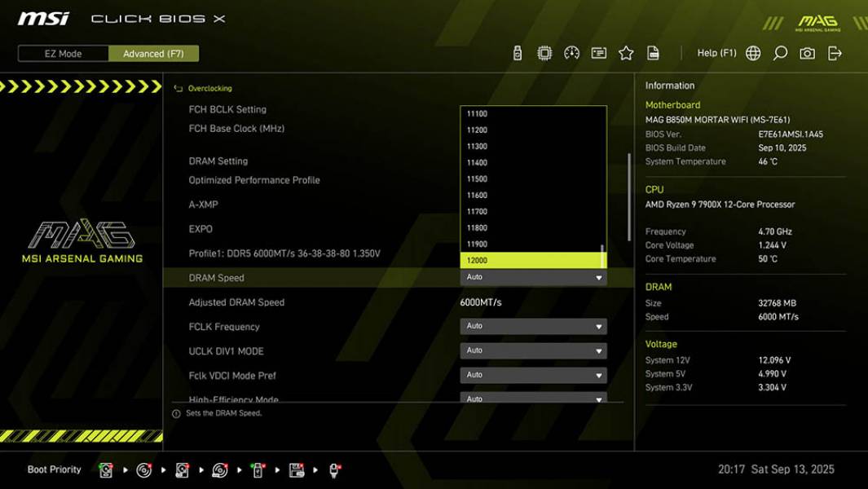Switch to EZ Mode tab
Screen dimensions: 868x489
(62, 54)
